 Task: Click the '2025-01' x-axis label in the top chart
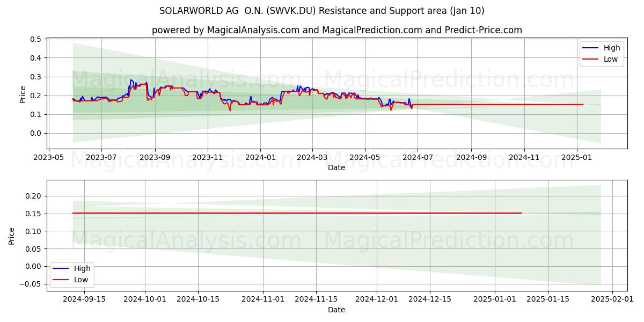pos(577,158)
